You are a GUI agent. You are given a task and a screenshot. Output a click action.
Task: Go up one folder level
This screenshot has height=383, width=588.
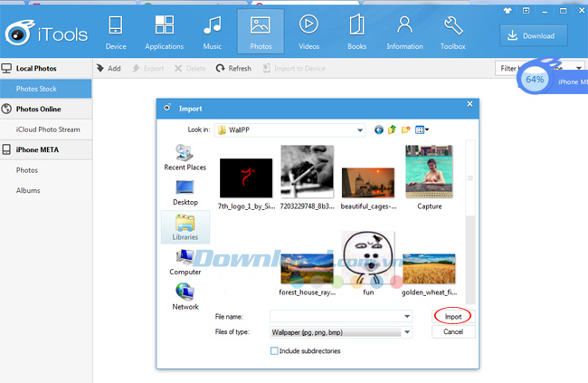pos(393,129)
